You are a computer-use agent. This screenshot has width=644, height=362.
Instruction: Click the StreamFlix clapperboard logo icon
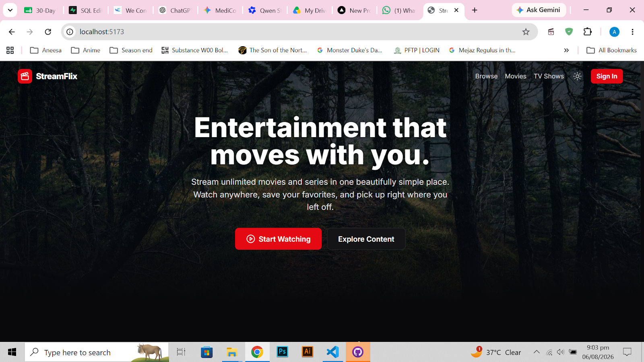[25, 76]
